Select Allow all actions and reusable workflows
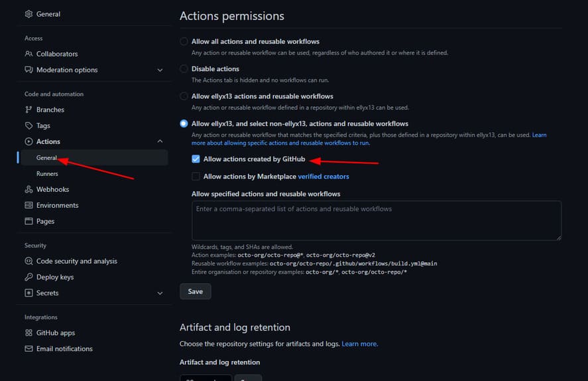The height and width of the screenshot is (381, 588). click(x=184, y=41)
